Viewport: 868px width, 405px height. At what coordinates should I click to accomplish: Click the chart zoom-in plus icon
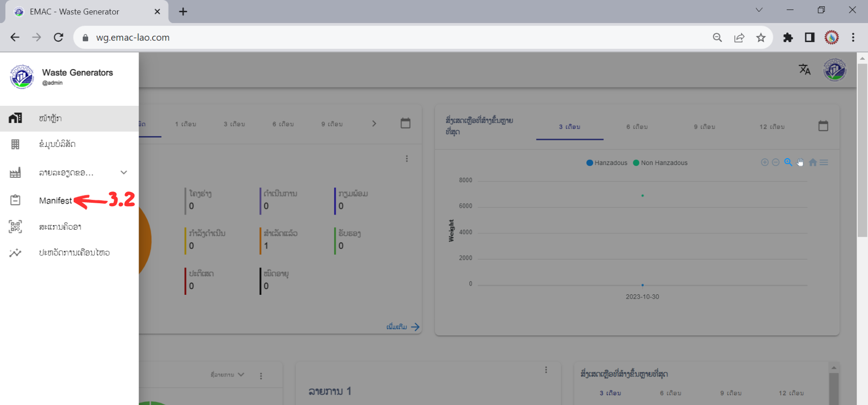(x=764, y=163)
